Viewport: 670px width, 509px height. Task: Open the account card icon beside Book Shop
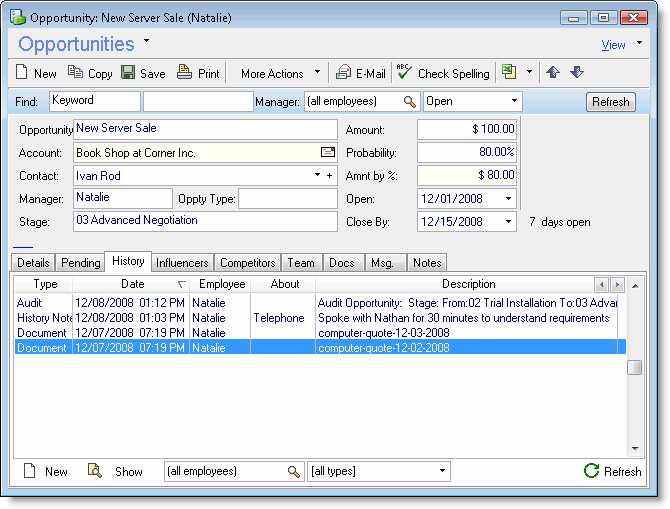327,153
